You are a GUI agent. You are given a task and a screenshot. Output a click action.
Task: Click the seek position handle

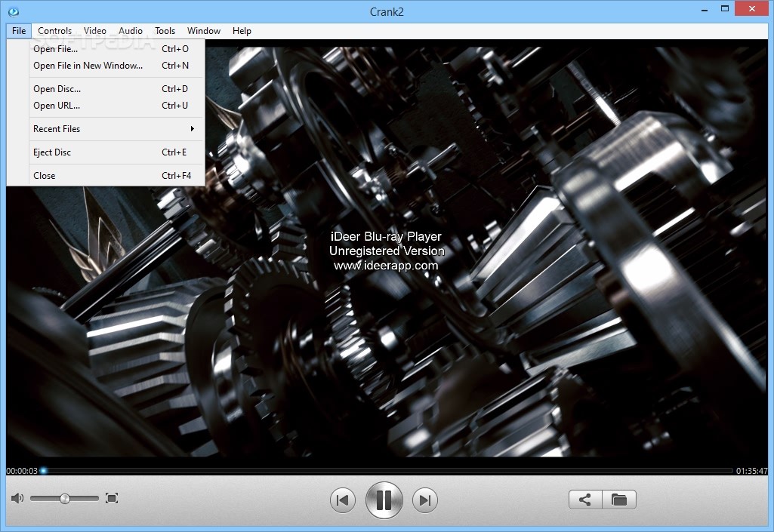tap(44, 471)
